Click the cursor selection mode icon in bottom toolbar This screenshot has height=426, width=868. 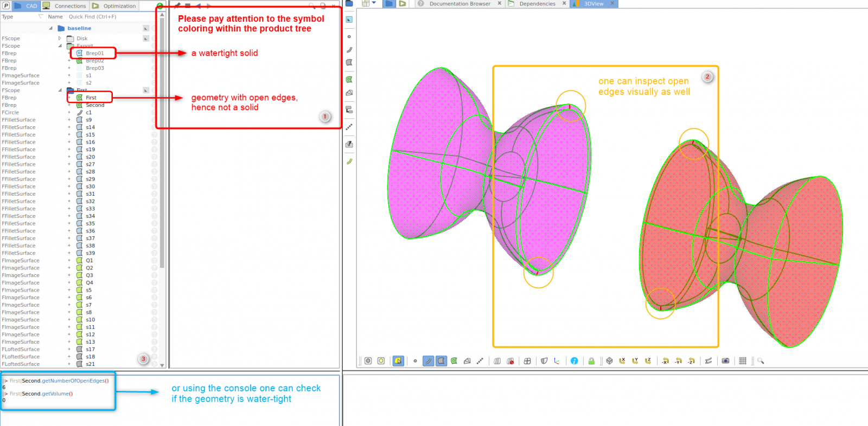coord(398,361)
